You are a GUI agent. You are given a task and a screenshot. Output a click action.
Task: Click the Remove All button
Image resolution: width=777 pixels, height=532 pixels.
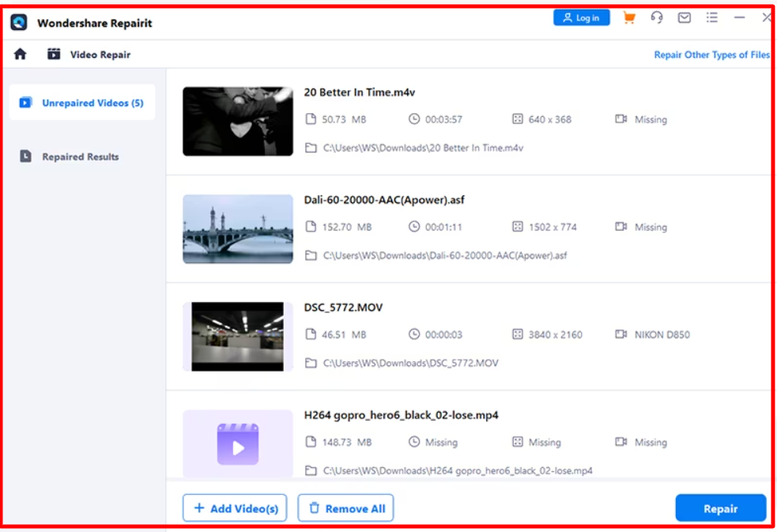coord(346,507)
